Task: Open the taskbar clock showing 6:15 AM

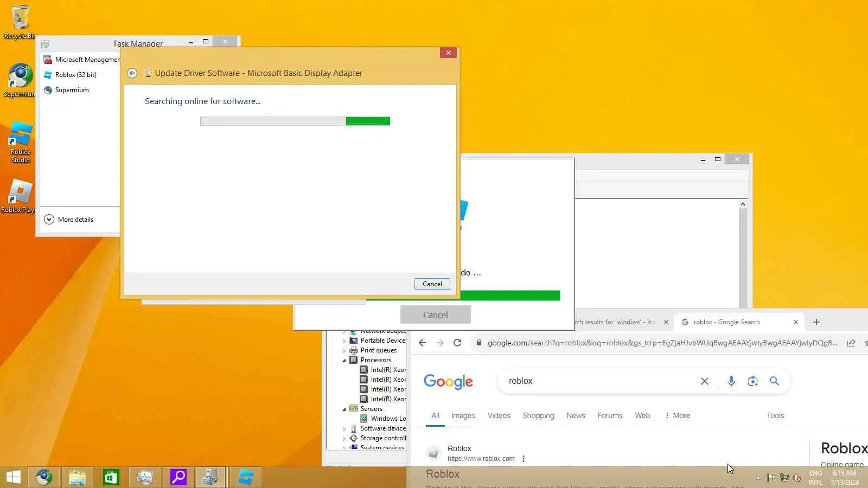Action: (x=845, y=478)
